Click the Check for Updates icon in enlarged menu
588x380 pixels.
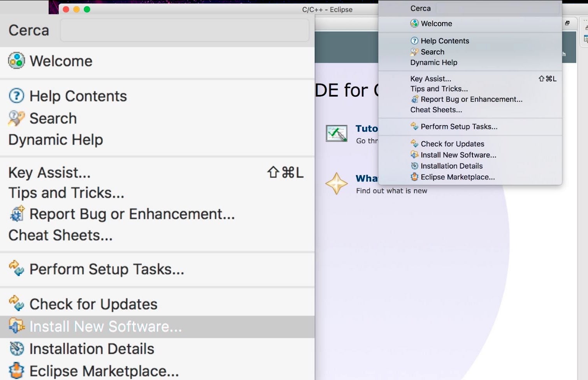[x=17, y=304]
